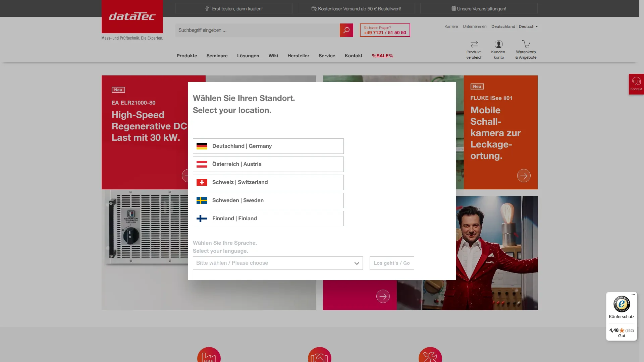Image resolution: width=644 pixels, height=362 pixels.
Task: Open the Hersteller menu
Action: pos(298,56)
